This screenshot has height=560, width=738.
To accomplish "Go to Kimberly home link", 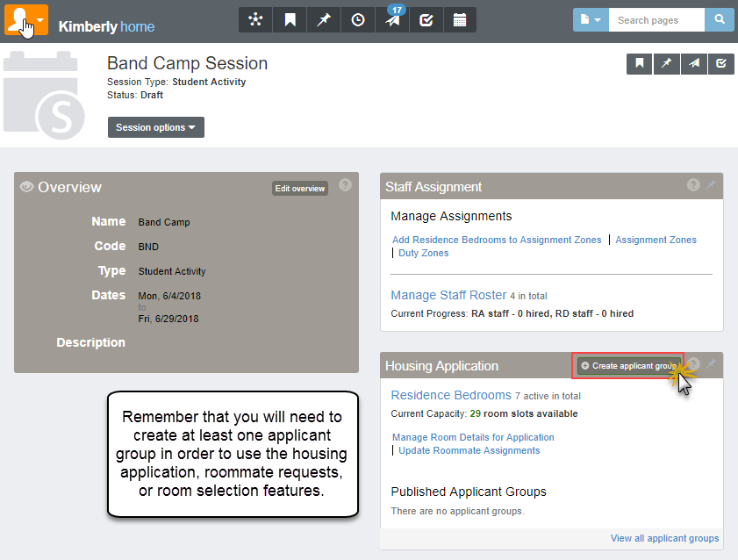I will coord(106,26).
